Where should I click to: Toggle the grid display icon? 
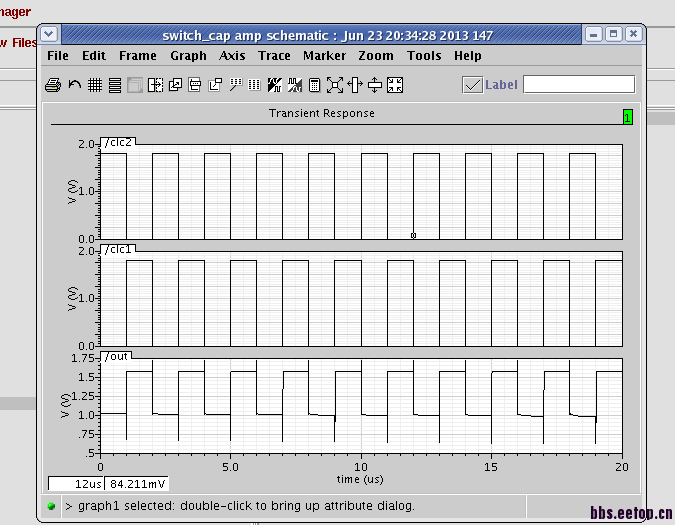click(x=95, y=85)
